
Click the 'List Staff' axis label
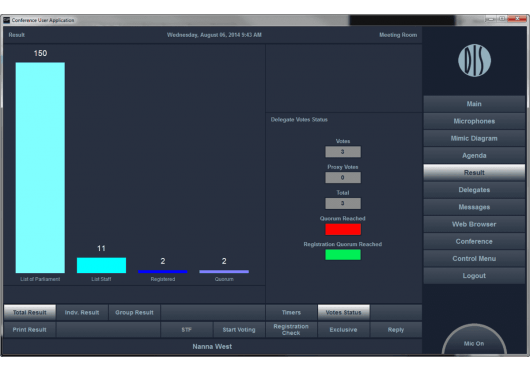click(x=101, y=279)
